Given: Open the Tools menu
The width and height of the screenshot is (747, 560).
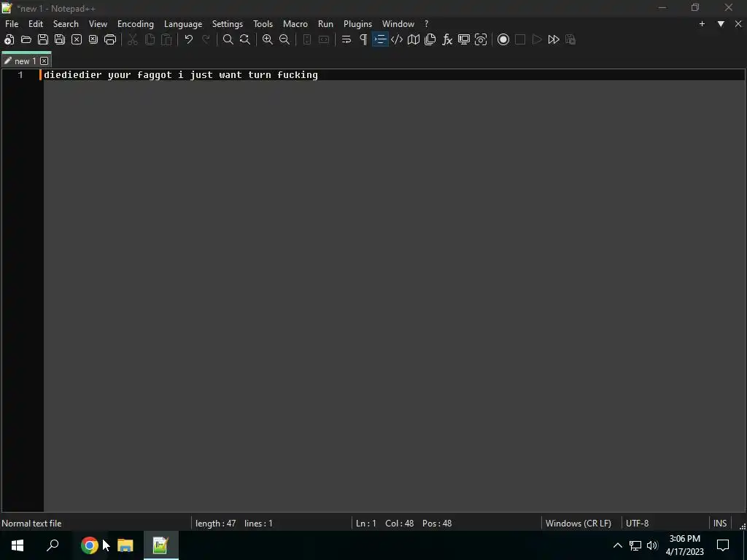Looking at the screenshot, I should pos(263,24).
